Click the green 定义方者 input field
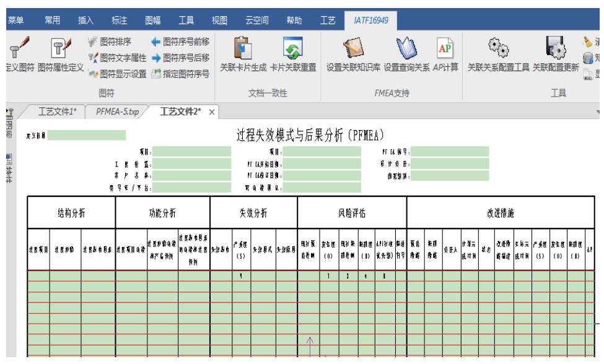 [87, 136]
